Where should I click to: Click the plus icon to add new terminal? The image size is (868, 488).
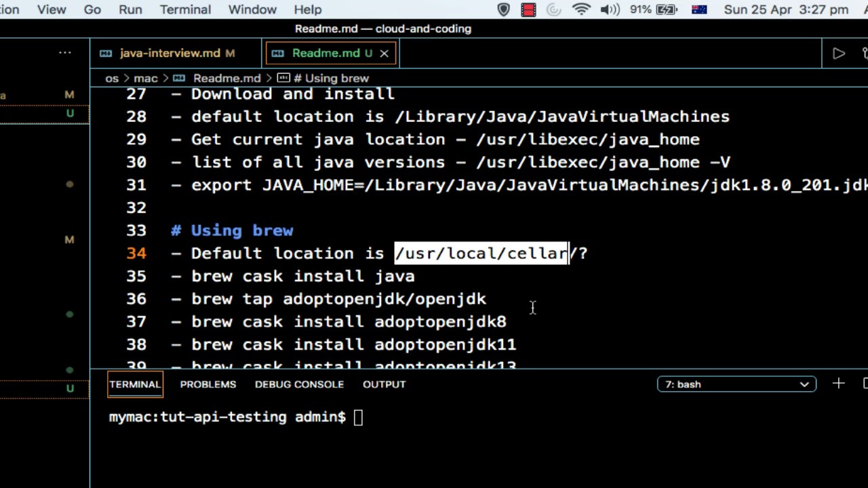[x=839, y=384]
